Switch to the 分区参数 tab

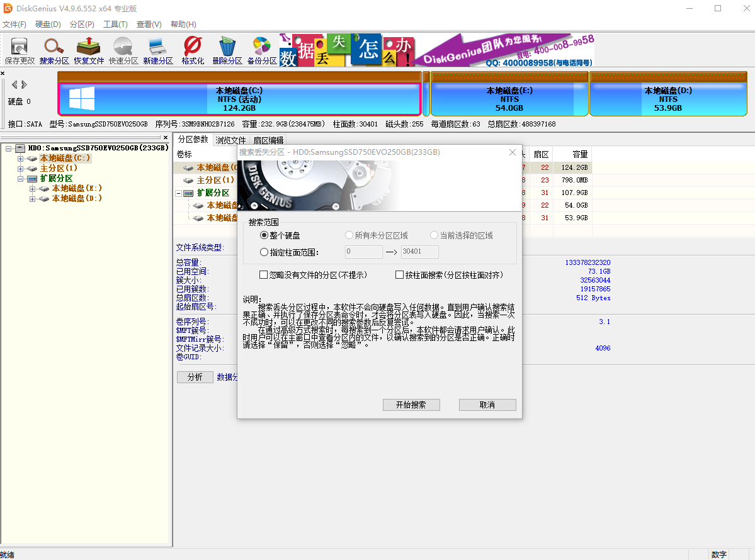(x=193, y=140)
